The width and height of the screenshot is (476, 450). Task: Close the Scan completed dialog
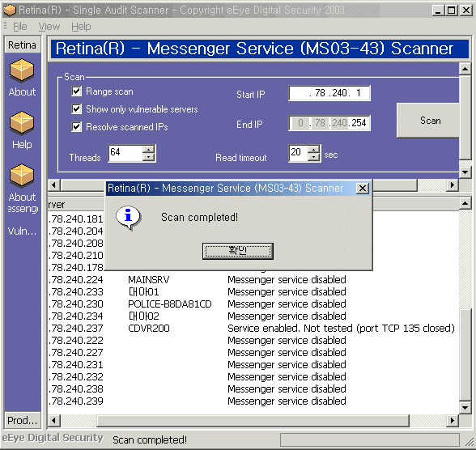click(362, 188)
